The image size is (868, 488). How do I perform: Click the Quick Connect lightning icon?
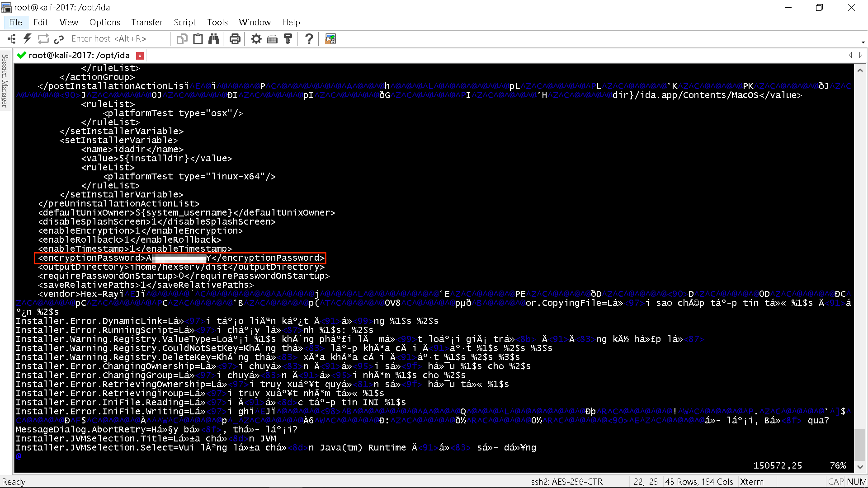click(28, 39)
